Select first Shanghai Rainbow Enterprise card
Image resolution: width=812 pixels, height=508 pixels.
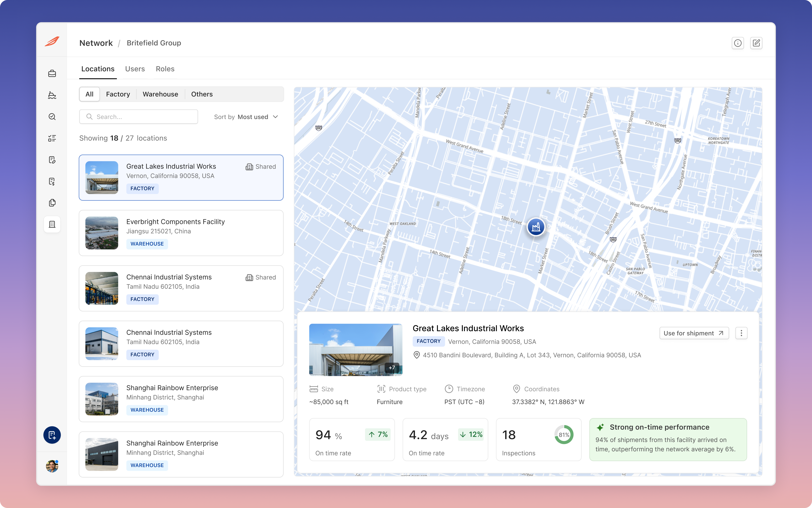[x=181, y=399]
